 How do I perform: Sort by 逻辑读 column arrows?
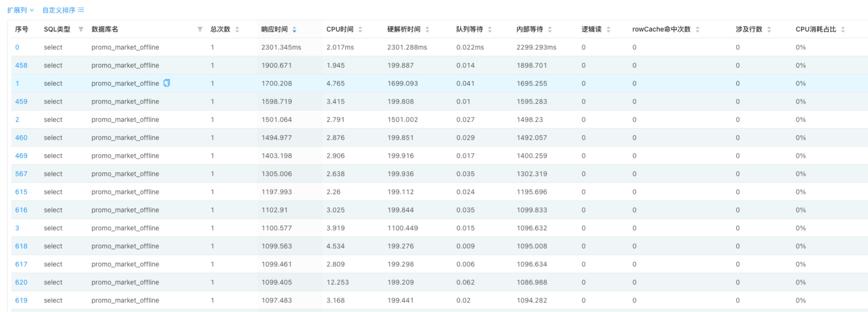coord(609,29)
